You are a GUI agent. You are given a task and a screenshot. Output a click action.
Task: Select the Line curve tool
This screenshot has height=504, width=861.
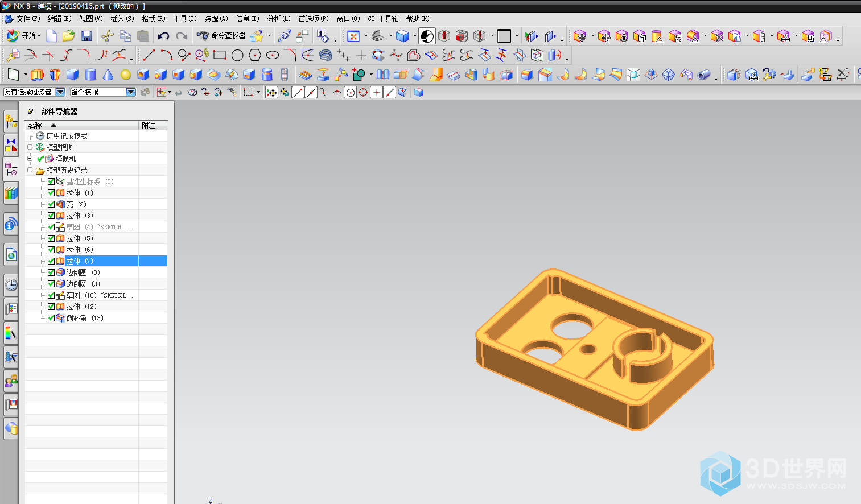point(149,55)
